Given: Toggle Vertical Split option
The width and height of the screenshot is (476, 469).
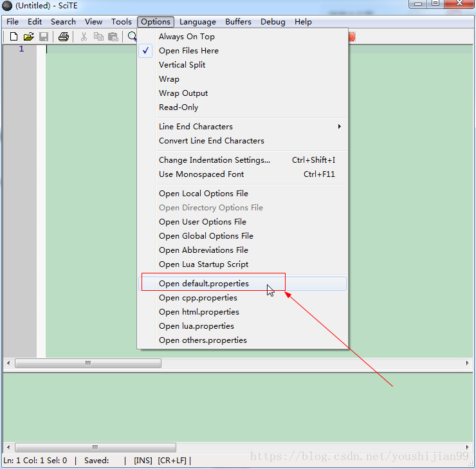Looking at the screenshot, I should (x=243, y=65).
